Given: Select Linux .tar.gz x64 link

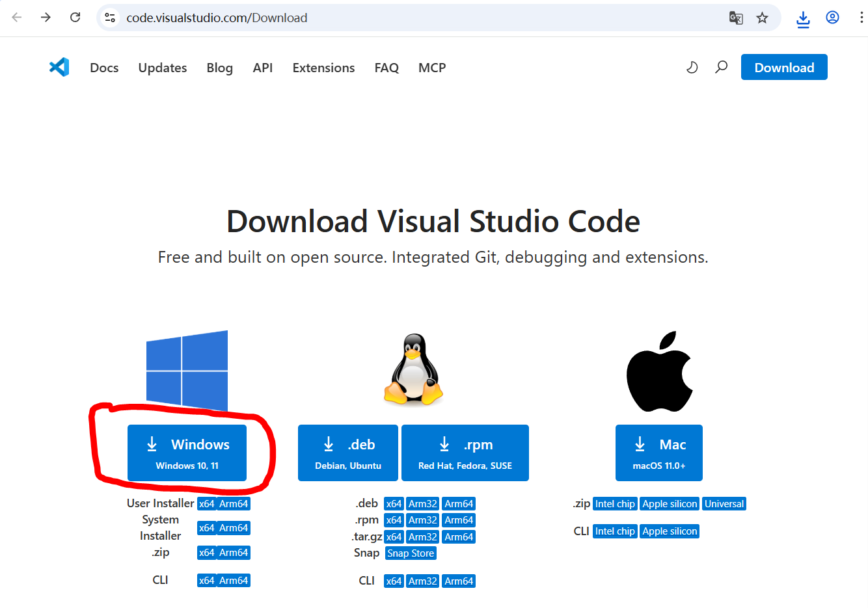Looking at the screenshot, I should (x=394, y=537).
